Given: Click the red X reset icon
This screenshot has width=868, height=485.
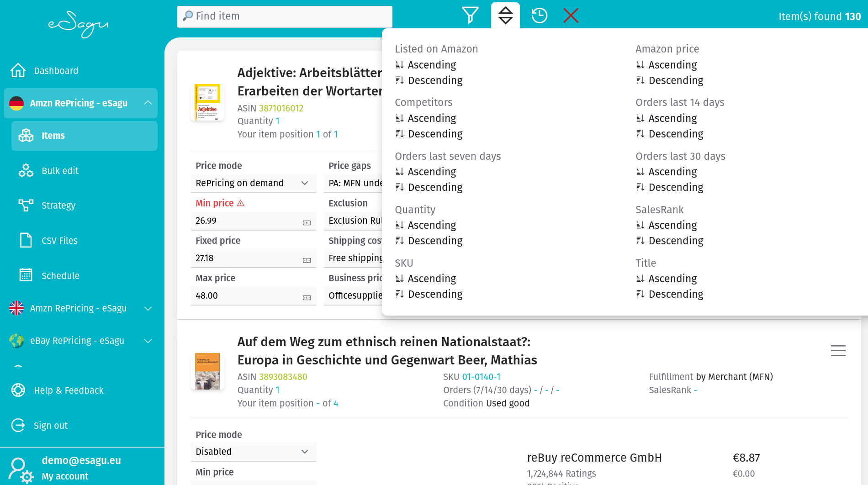Looking at the screenshot, I should coord(571,16).
